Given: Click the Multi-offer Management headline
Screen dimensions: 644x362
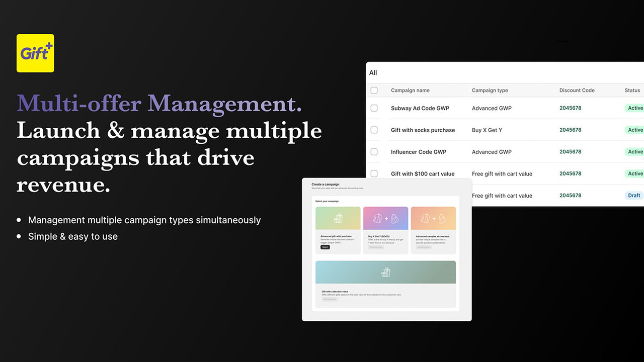Looking at the screenshot, I should point(159,103).
